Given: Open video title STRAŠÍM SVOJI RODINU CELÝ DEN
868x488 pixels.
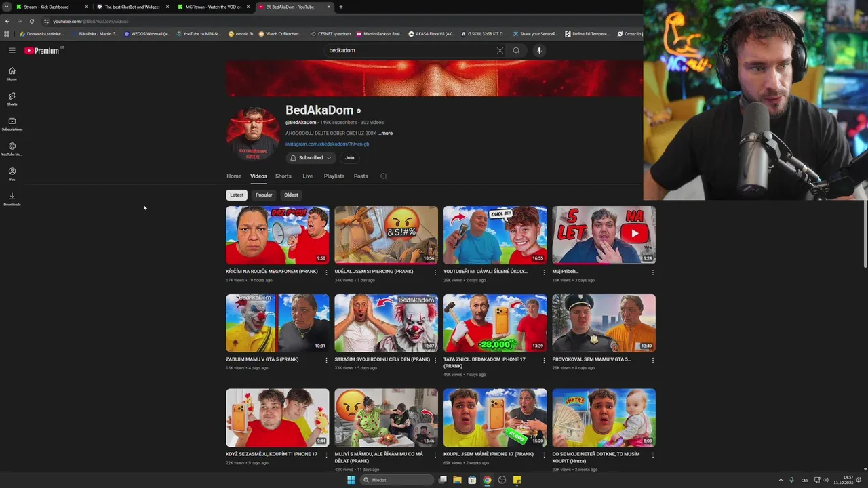Looking at the screenshot, I should point(382,359).
